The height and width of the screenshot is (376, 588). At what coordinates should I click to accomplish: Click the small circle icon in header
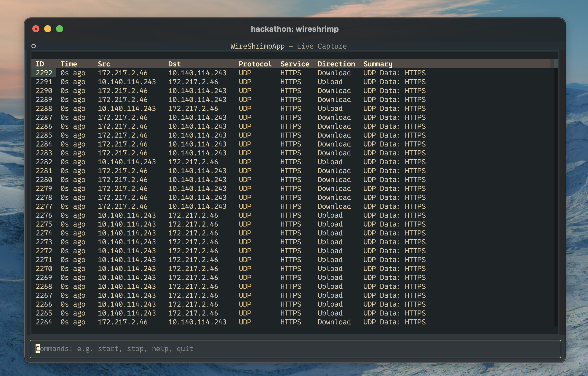pos(33,46)
